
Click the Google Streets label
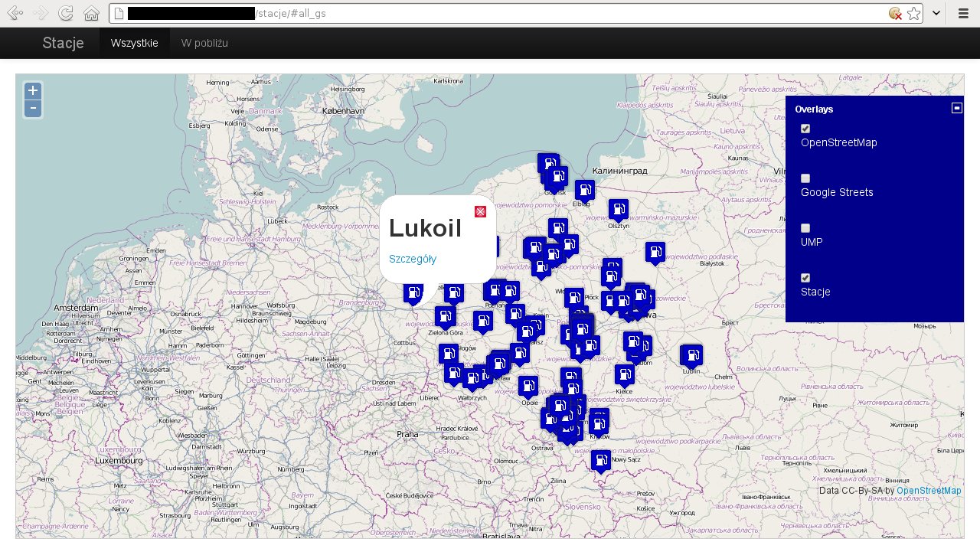coord(837,192)
